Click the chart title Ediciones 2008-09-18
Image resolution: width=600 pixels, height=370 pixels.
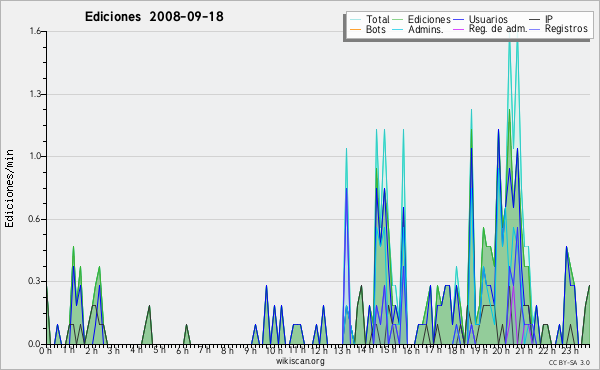tap(154, 17)
